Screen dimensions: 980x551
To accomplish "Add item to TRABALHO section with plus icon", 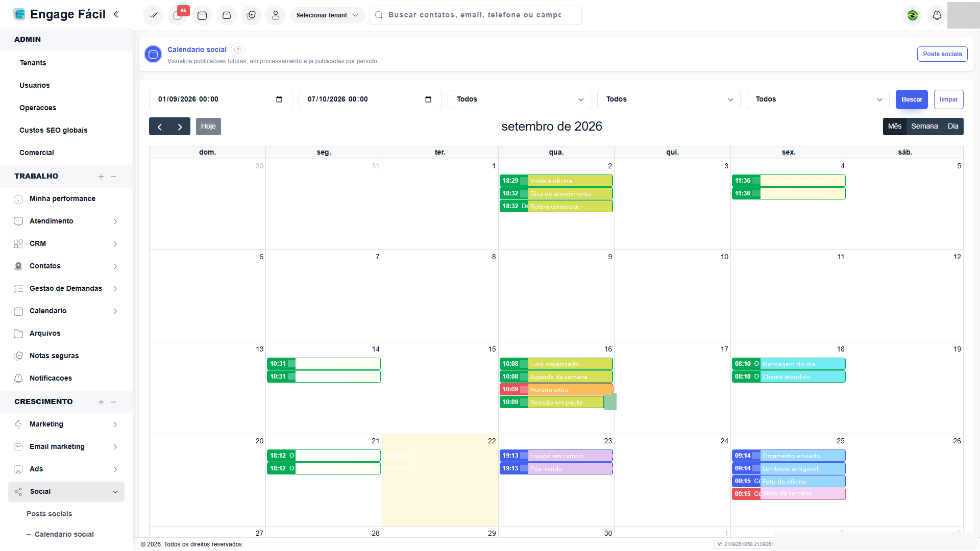I will pos(101,177).
